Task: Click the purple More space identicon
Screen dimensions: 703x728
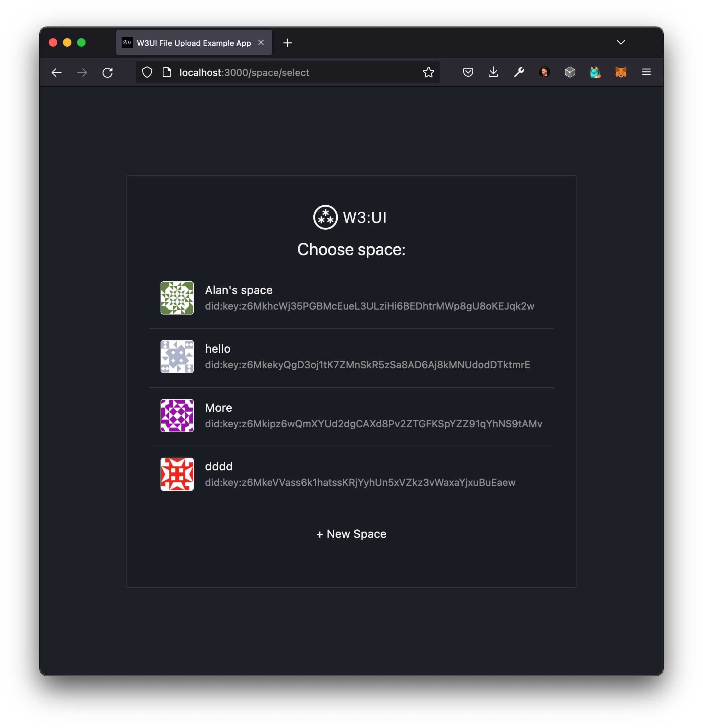Action: click(x=177, y=416)
